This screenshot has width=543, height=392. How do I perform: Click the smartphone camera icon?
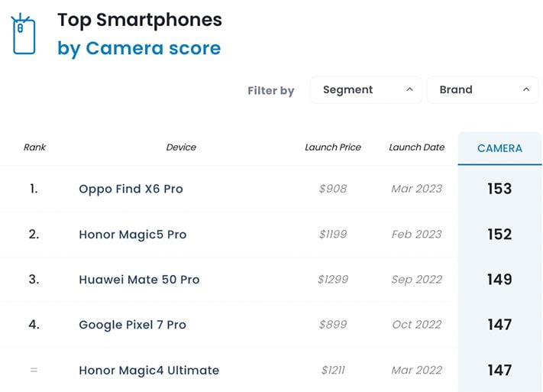pos(24,34)
